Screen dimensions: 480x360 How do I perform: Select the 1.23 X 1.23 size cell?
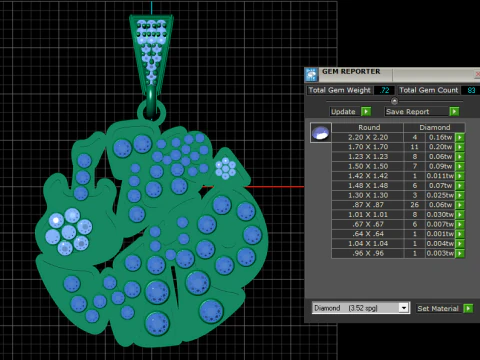tap(368, 157)
